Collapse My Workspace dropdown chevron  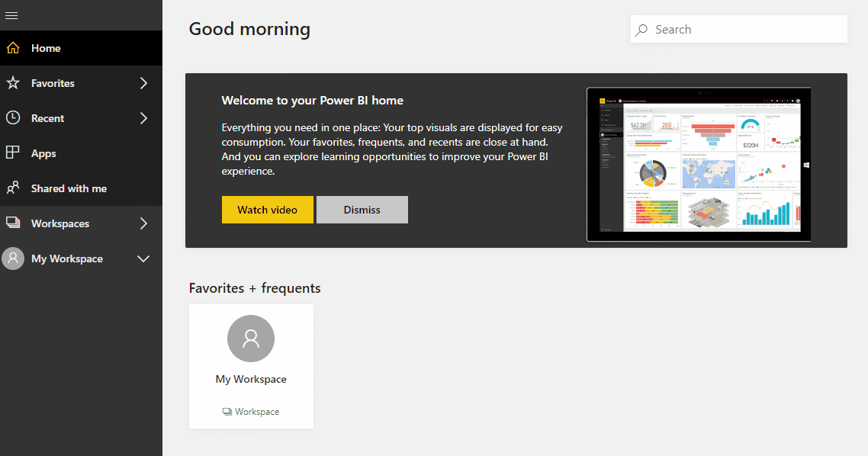point(143,259)
